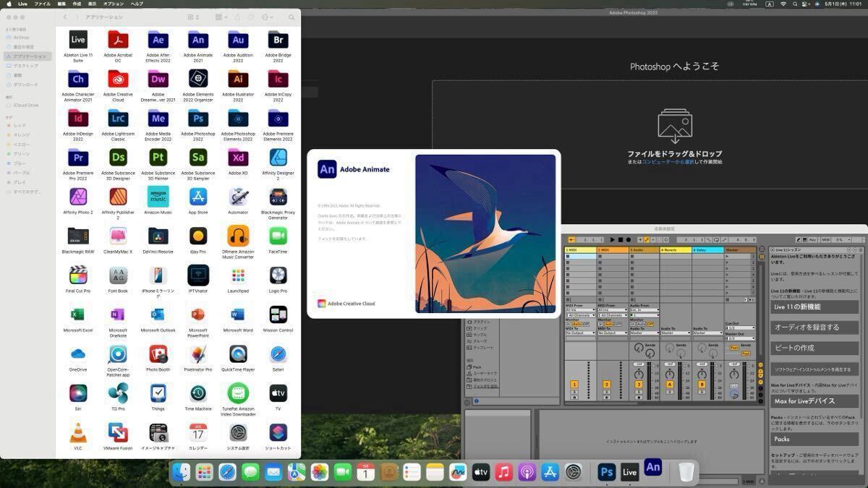Toggle the Key map mode button
The width and height of the screenshot is (868, 488).
coord(812,240)
